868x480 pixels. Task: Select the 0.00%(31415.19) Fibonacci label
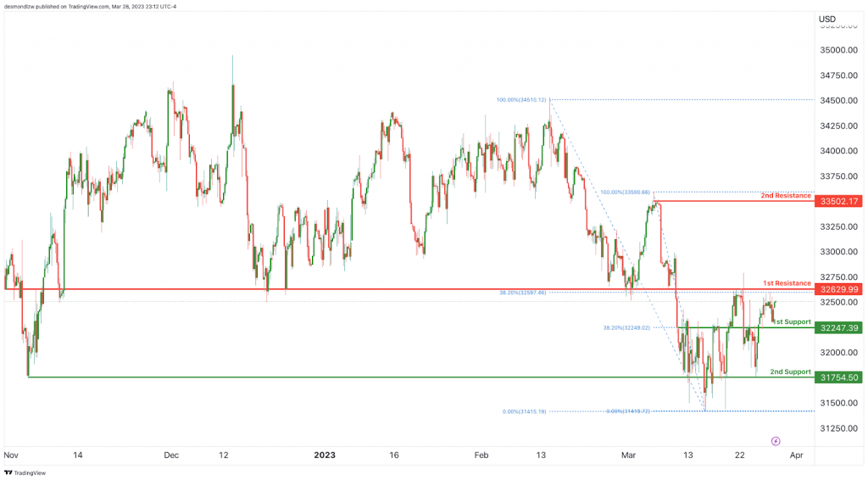pos(524,411)
